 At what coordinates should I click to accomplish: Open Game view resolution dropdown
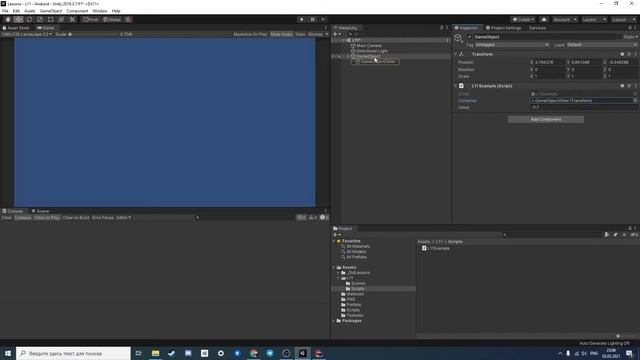pos(27,34)
